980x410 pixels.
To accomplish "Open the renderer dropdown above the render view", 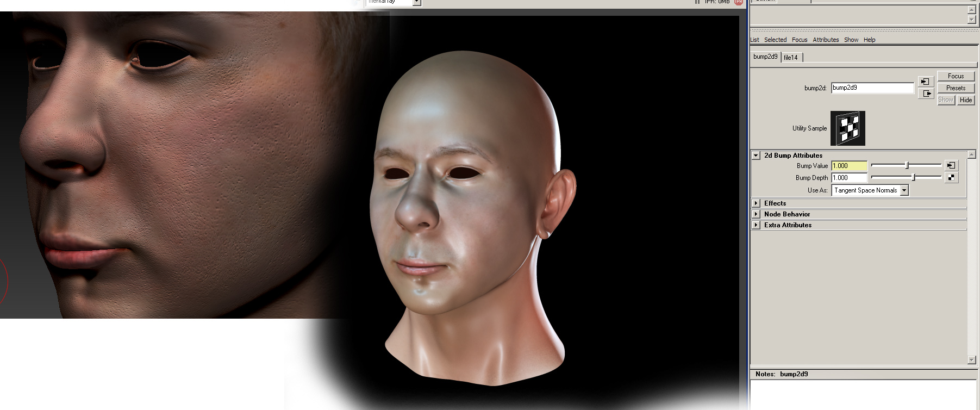I will tap(394, 2).
